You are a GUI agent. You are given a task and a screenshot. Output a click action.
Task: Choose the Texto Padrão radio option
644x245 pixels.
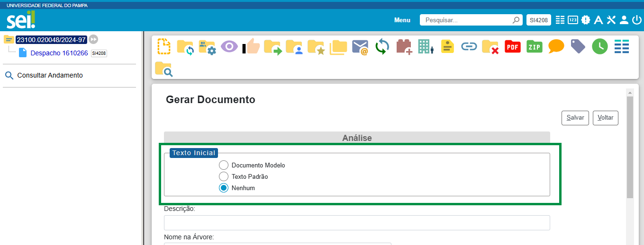pos(224,176)
